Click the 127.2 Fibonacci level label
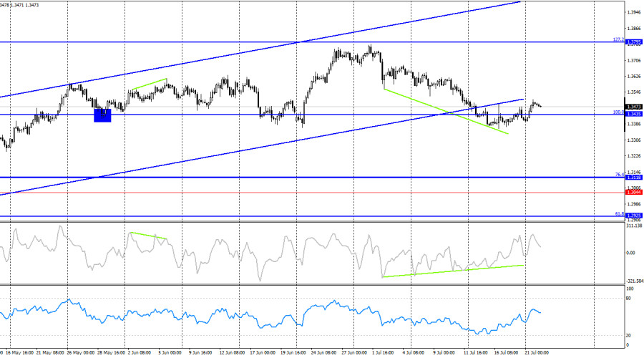644x358 pixels. coord(618,39)
